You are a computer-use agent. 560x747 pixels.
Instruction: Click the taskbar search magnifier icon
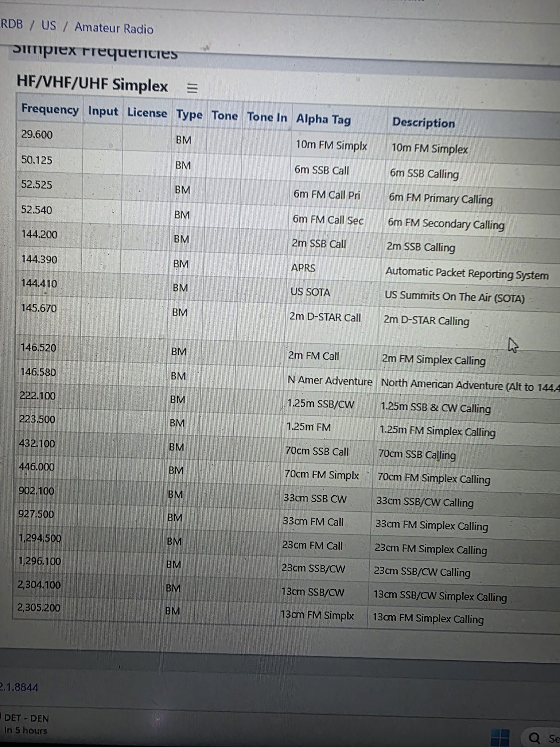click(x=534, y=738)
